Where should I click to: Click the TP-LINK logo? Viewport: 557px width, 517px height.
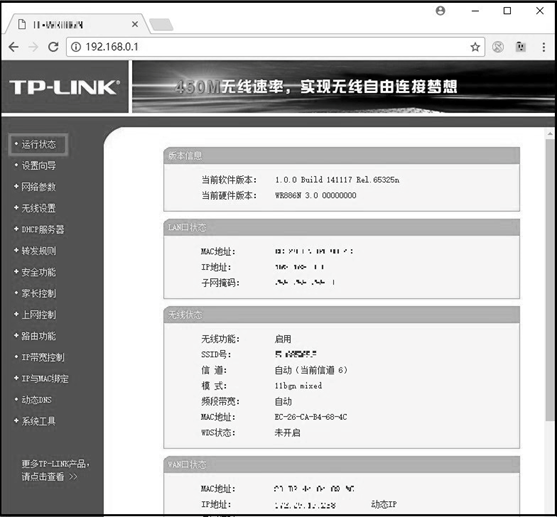(64, 87)
